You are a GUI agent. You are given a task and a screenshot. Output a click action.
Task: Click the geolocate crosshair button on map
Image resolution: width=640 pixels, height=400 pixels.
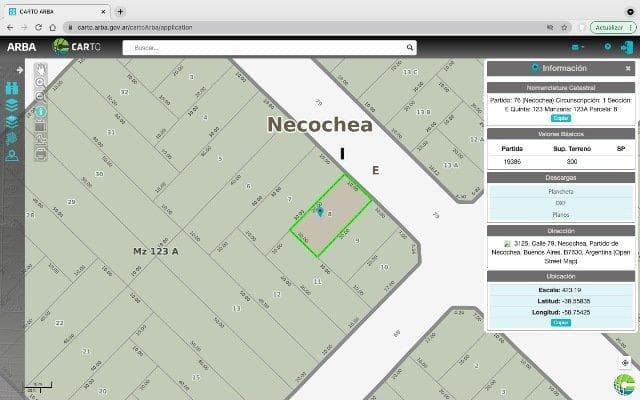625,363
